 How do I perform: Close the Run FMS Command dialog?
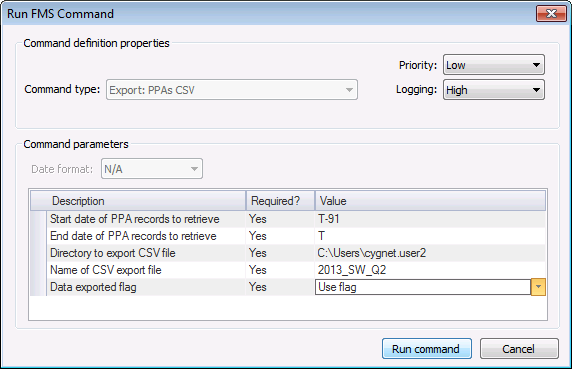tap(551, 14)
